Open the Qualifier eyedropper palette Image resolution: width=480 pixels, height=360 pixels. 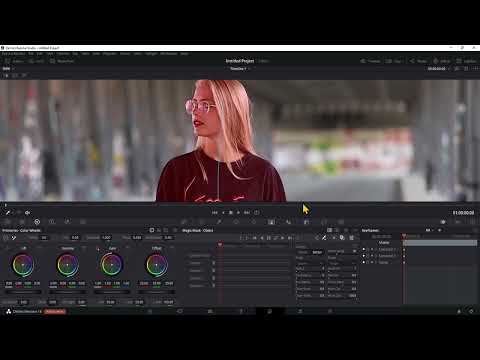pos(219,222)
